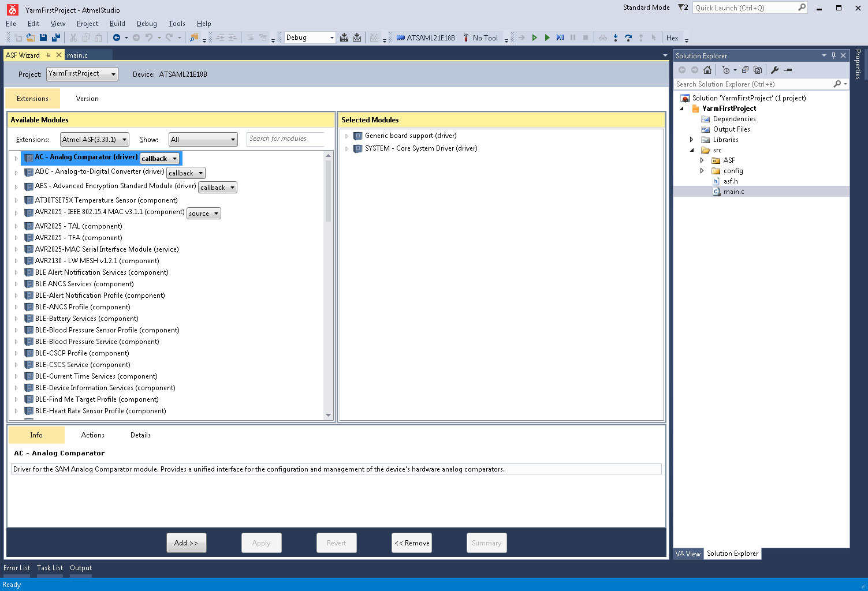Open callback dropdown for AC Analog Comparator
The image size is (868, 591).
(x=159, y=158)
